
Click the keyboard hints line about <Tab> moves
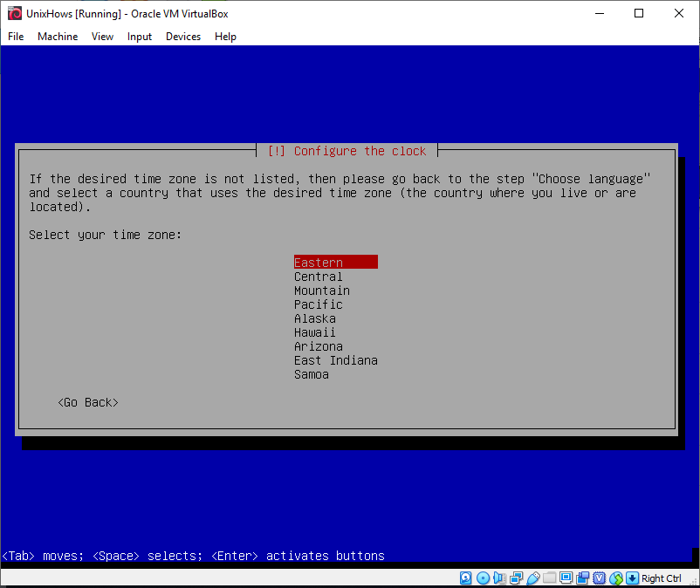[193, 556]
